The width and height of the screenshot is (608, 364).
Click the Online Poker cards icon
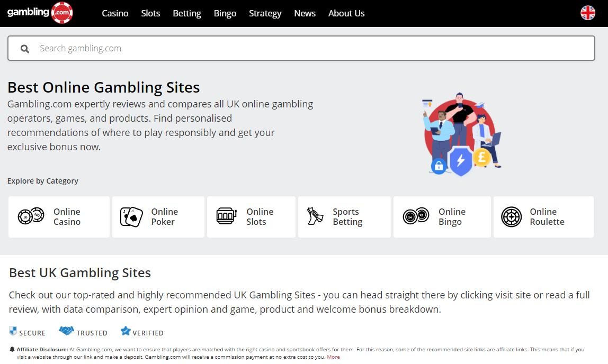(131, 217)
